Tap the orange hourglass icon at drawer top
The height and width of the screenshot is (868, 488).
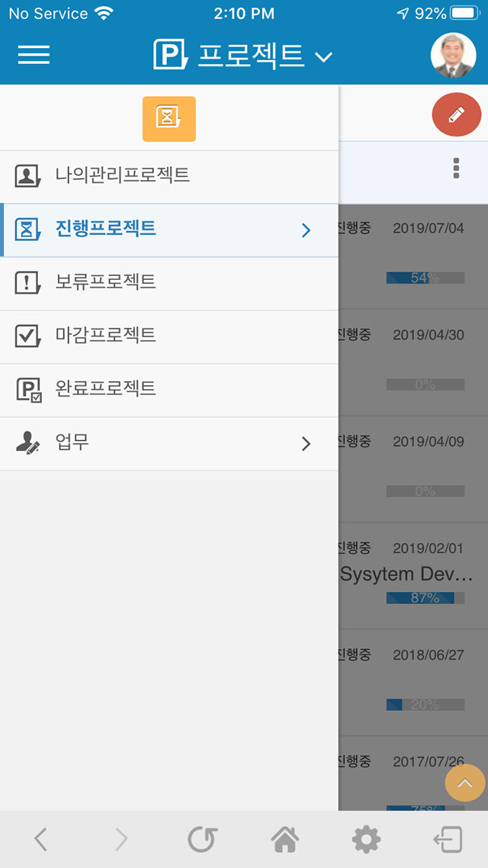[169, 119]
